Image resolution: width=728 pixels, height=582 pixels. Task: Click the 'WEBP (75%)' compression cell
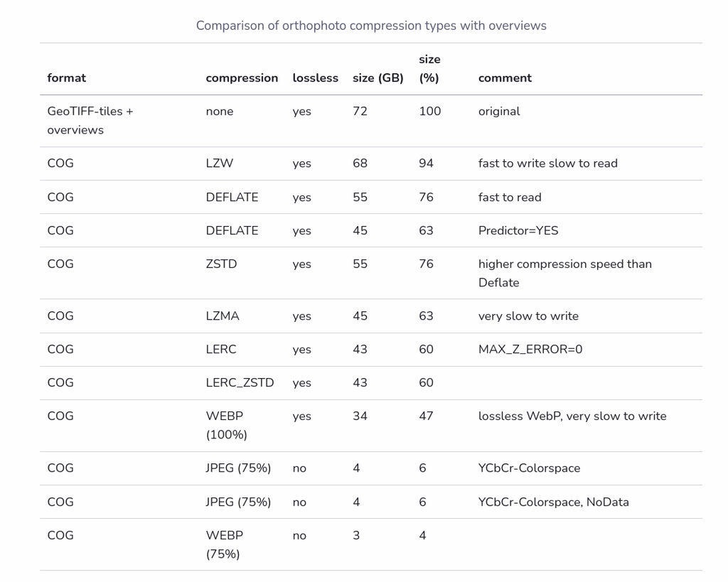pos(224,545)
